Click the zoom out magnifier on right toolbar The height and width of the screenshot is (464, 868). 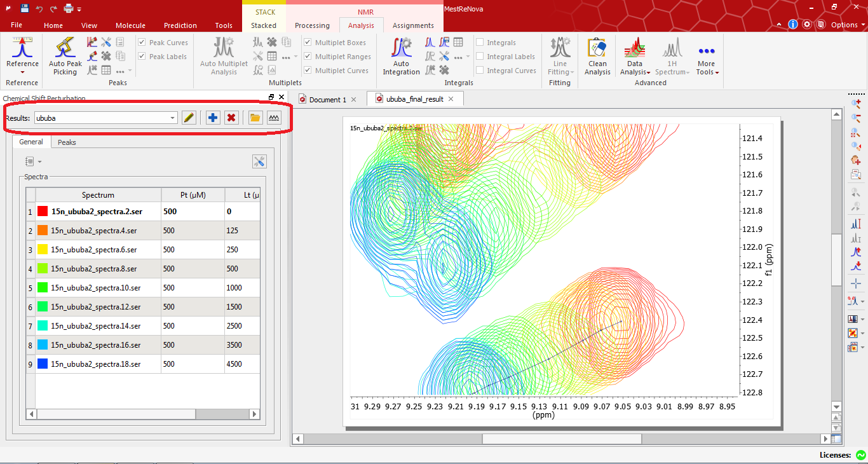pyautogui.click(x=856, y=118)
